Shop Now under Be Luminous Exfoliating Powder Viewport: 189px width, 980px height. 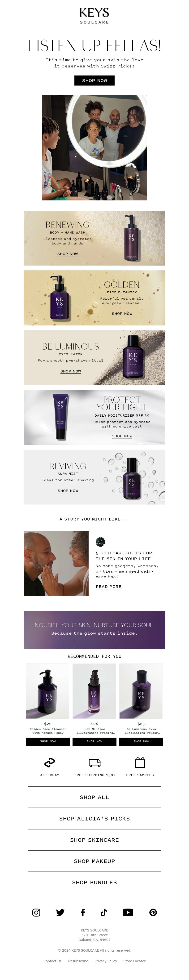click(141, 741)
